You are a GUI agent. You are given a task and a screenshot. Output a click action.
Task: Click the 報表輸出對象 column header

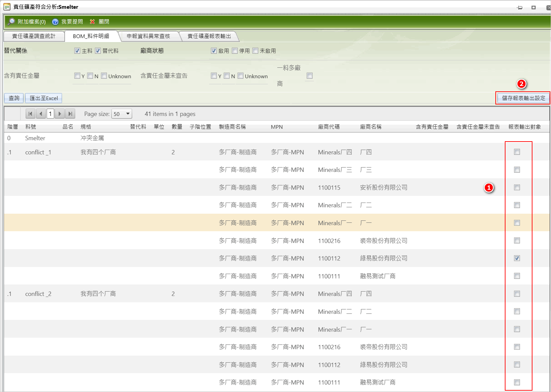click(524, 127)
